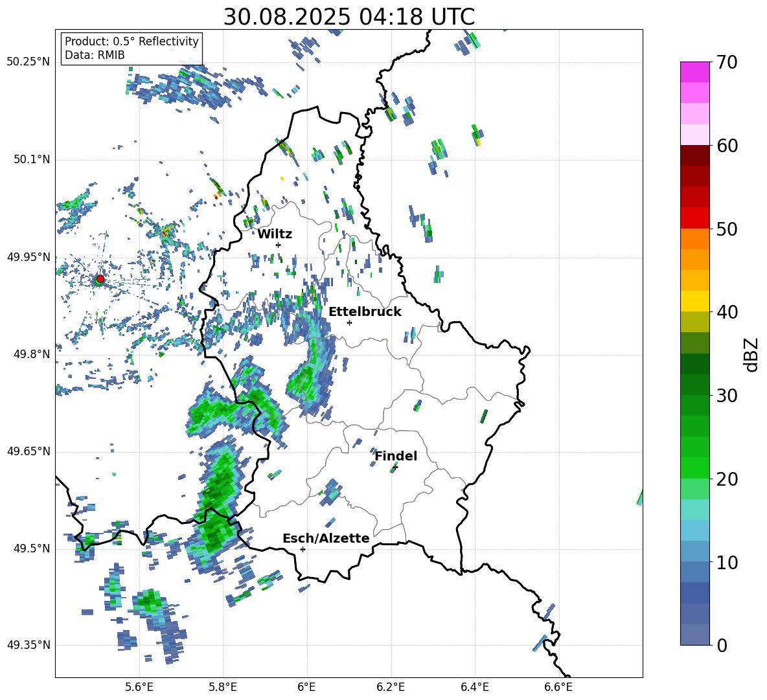Click the title 30.08.2025 04:18 UTC

click(349, 17)
